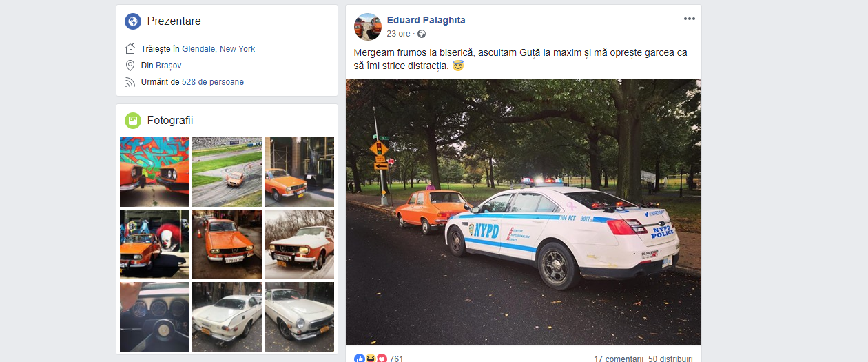Open Eduard Palaghita's profile picture
This screenshot has width=868, height=362.
(x=367, y=27)
